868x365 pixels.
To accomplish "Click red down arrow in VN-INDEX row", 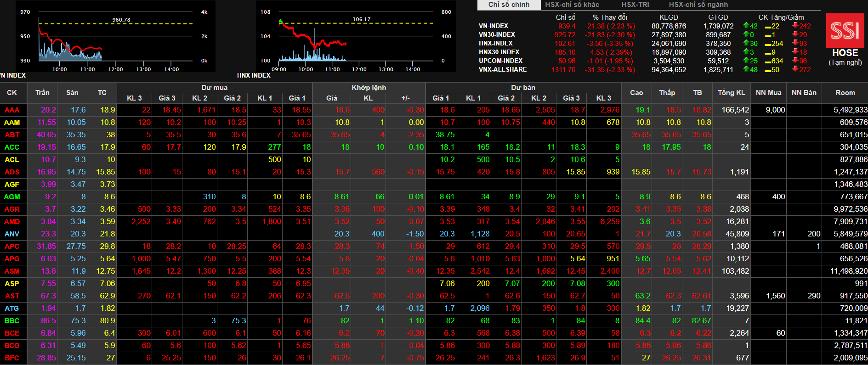I will [795, 26].
